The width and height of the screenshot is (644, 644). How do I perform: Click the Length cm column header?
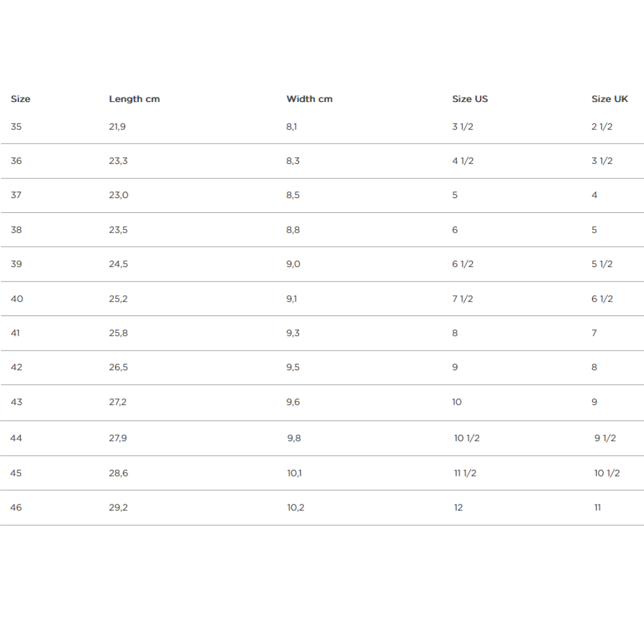tap(134, 99)
